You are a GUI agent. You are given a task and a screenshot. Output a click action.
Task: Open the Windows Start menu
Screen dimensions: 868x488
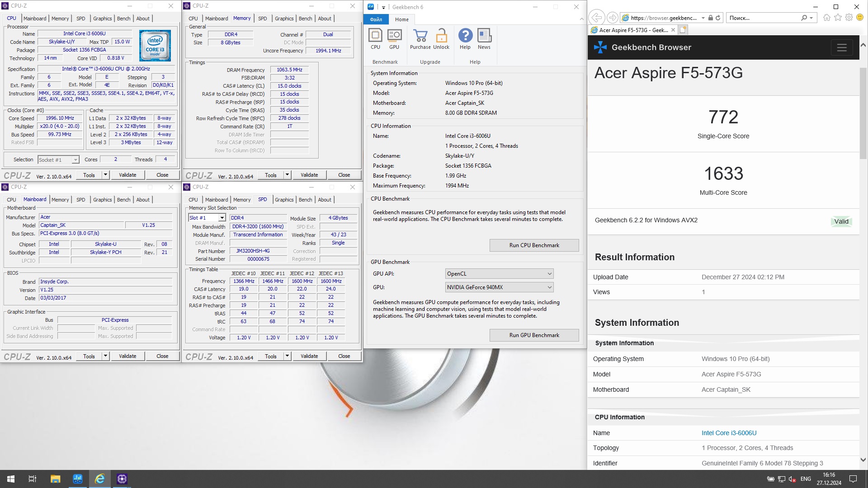(11, 479)
